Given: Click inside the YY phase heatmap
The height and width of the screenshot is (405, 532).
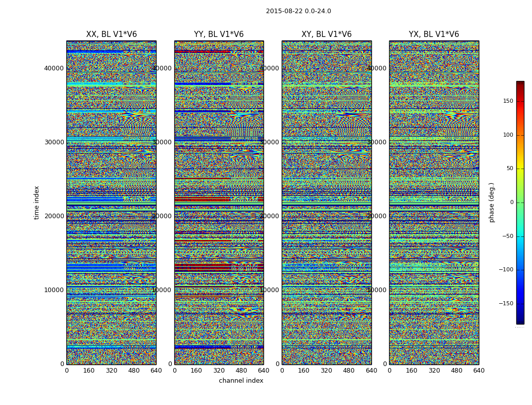Looking at the screenshot, I should 219,202.
